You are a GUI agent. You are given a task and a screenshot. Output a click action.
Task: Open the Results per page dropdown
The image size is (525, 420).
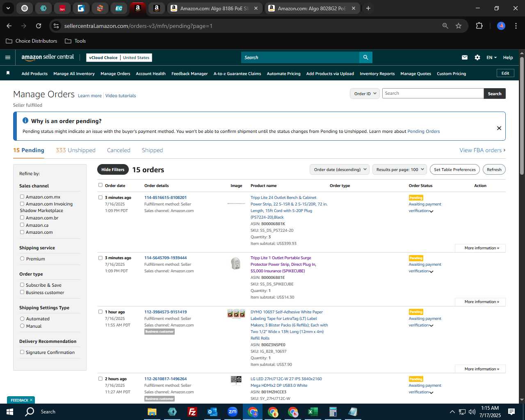pos(399,169)
